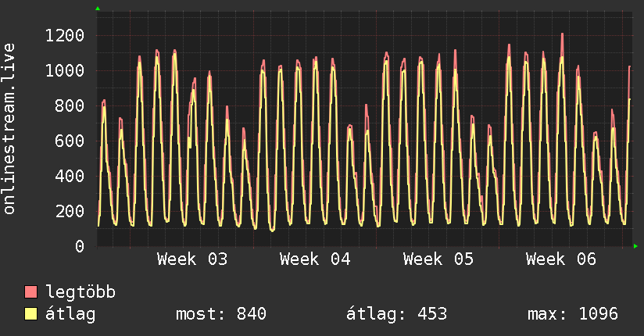Click the green arrow ending the x-axis
Viewport: 644px width, 336px height.
point(636,246)
